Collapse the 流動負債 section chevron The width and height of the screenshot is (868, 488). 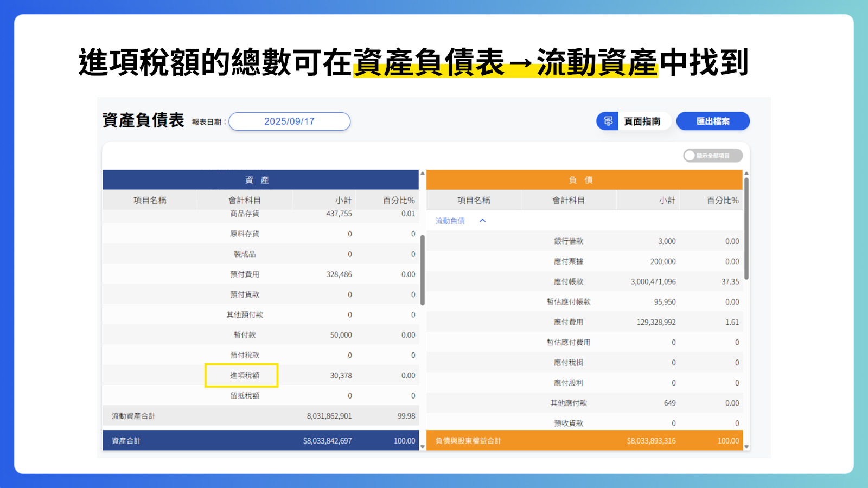(482, 221)
